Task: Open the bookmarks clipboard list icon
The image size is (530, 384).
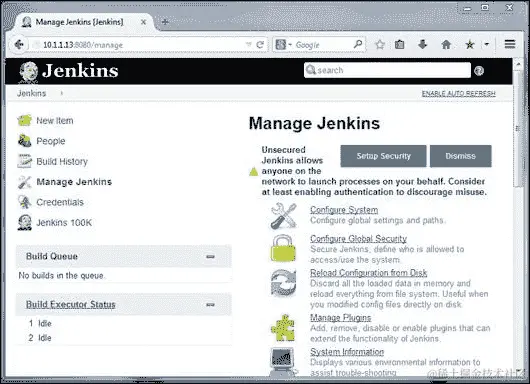Action: pyautogui.click(x=400, y=44)
